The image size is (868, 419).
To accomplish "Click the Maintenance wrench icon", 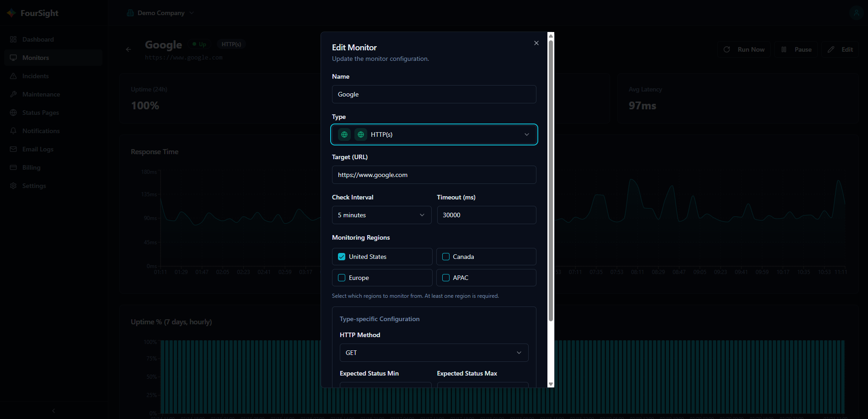I will (14, 94).
